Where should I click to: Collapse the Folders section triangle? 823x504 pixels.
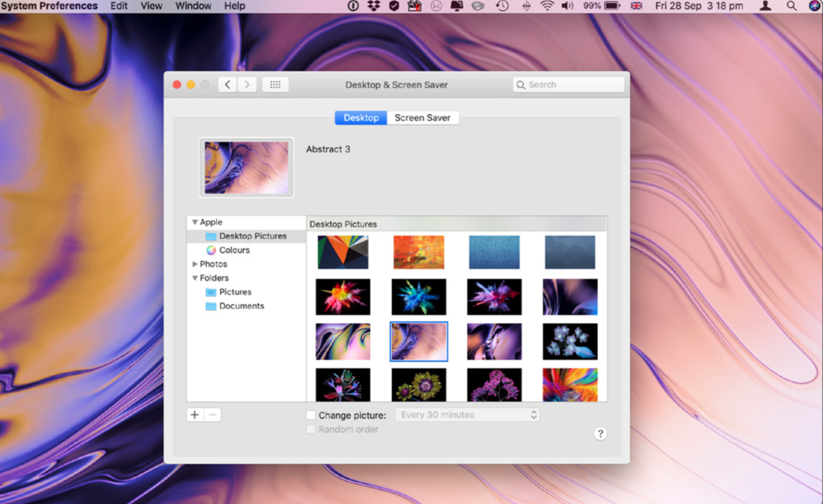195,278
